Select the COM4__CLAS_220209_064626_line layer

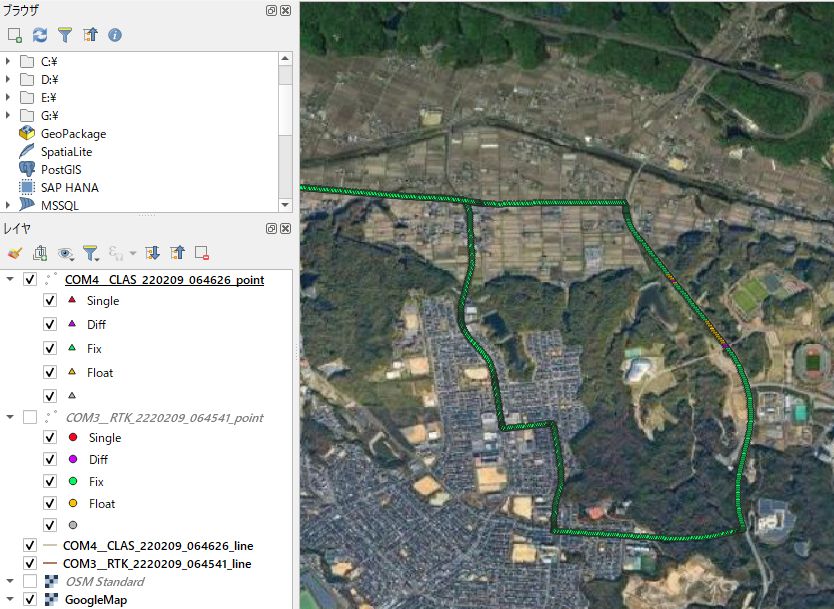[x=157, y=546]
